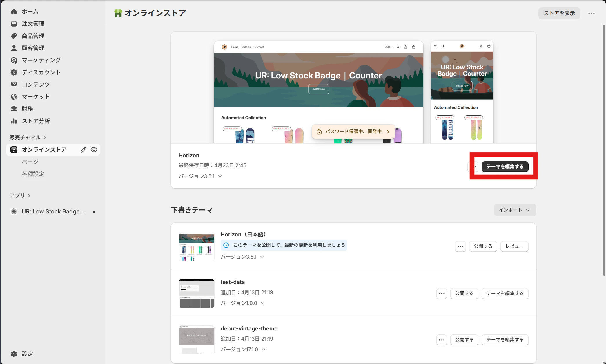Expand version dropdown for Horizon（日本語） draft
Viewport: 606px width, 364px height.
point(262,257)
